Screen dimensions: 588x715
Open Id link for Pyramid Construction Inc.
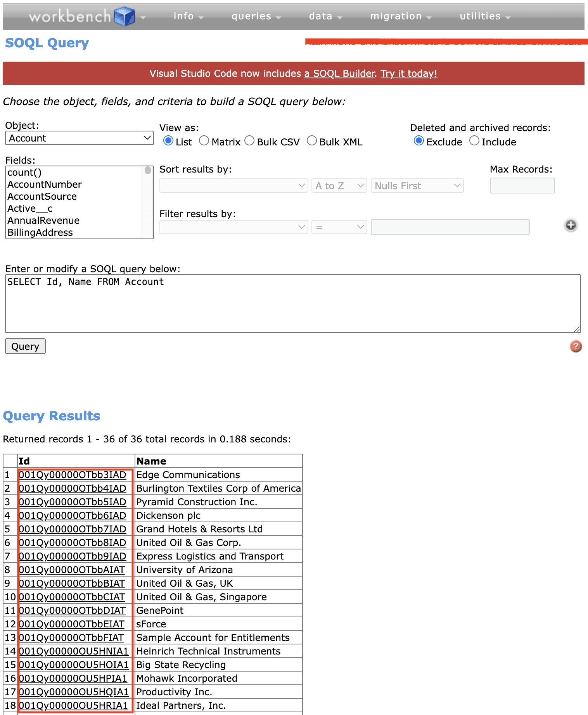(73, 502)
